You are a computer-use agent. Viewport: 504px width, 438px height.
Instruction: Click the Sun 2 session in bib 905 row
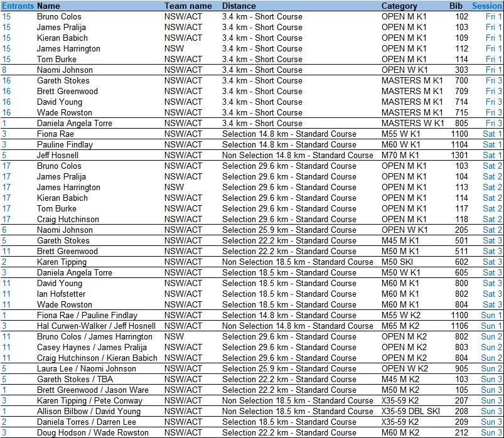pyautogui.click(x=491, y=368)
